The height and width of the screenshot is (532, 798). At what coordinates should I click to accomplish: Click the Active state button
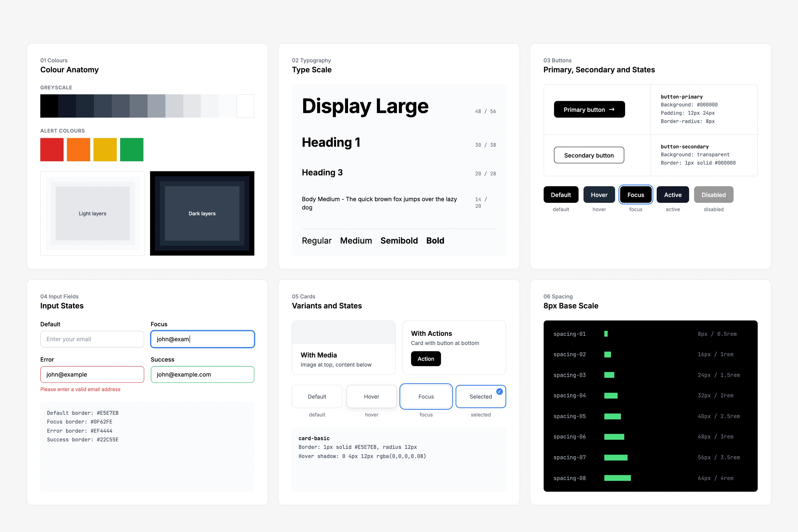[x=673, y=195]
